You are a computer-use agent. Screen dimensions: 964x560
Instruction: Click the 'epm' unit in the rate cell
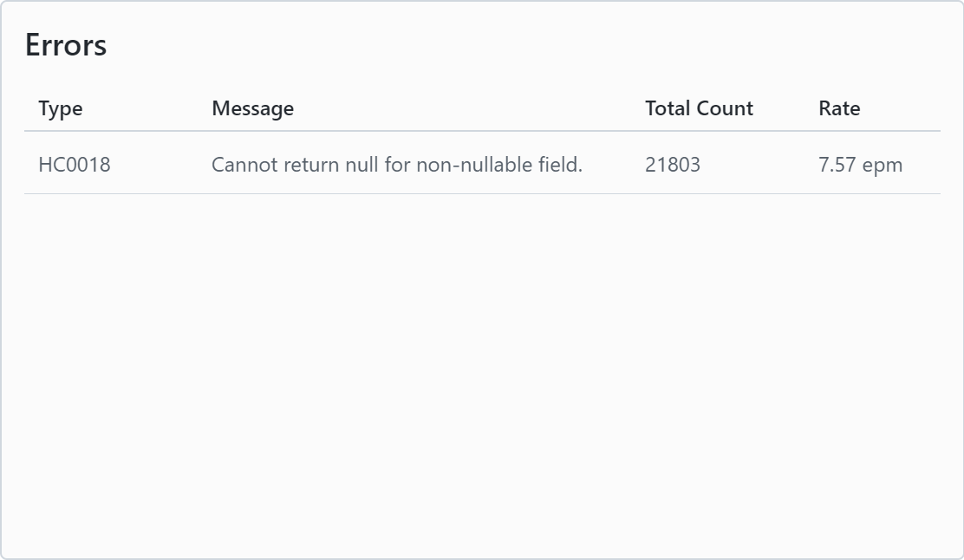[883, 165]
